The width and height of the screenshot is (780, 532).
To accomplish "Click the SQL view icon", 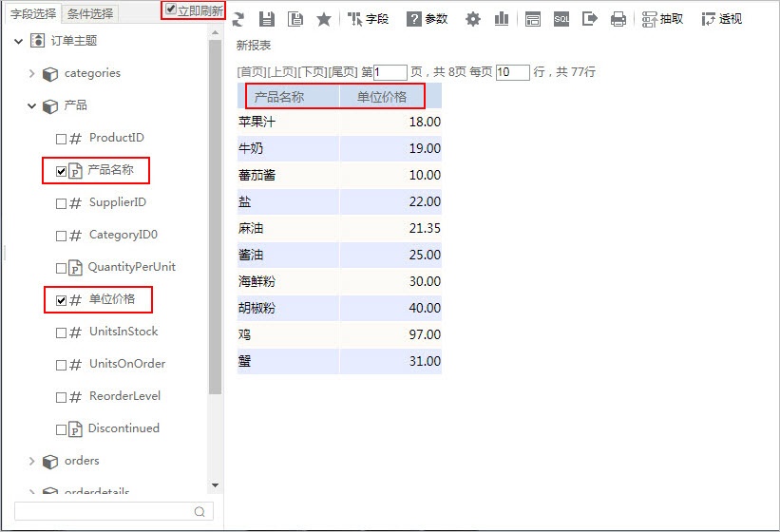I will pyautogui.click(x=561, y=19).
